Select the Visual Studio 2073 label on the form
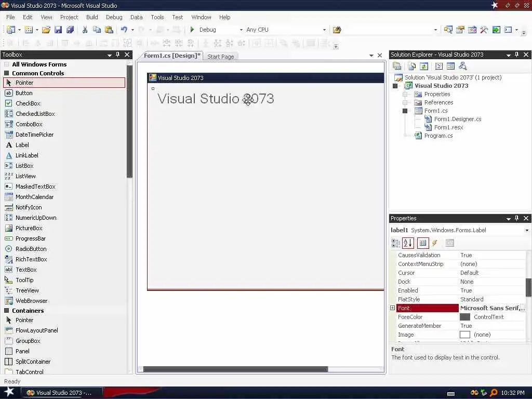This screenshot has height=399, width=532. click(216, 99)
